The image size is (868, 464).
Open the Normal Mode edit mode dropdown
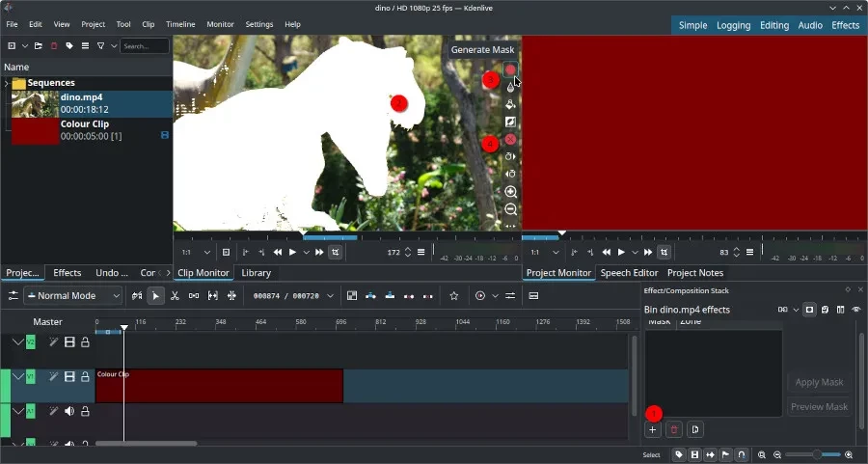(x=73, y=296)
